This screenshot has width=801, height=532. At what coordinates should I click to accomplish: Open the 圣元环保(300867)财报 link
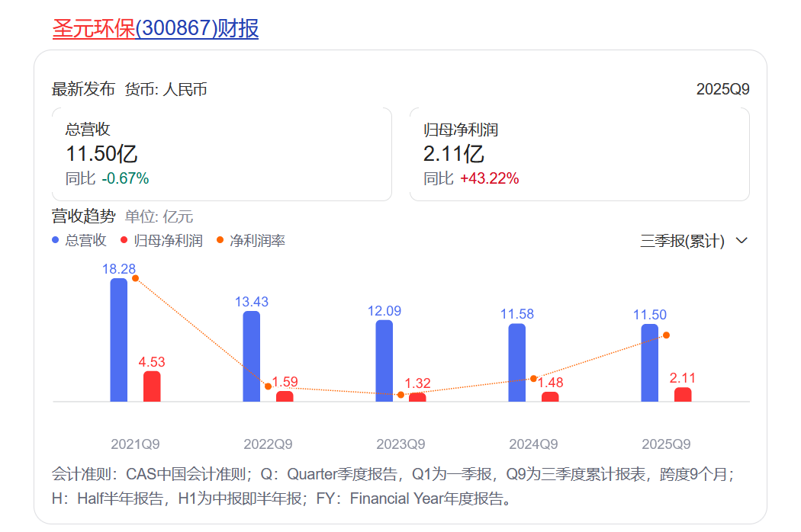click(x=156, y=28)
